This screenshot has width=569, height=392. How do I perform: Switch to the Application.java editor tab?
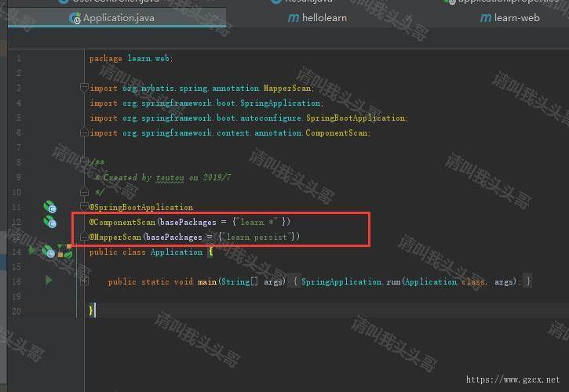click(x=116, y=18)
